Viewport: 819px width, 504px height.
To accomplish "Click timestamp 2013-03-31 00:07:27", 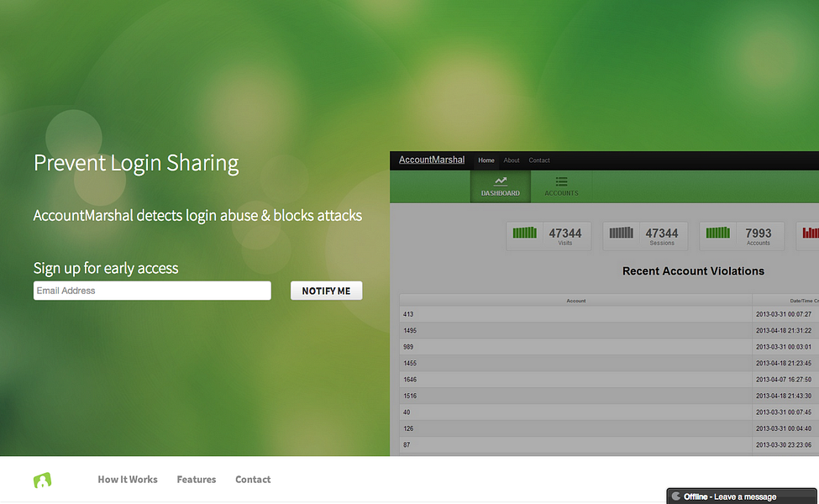I will pyautogui.click(x=784, y=314).
